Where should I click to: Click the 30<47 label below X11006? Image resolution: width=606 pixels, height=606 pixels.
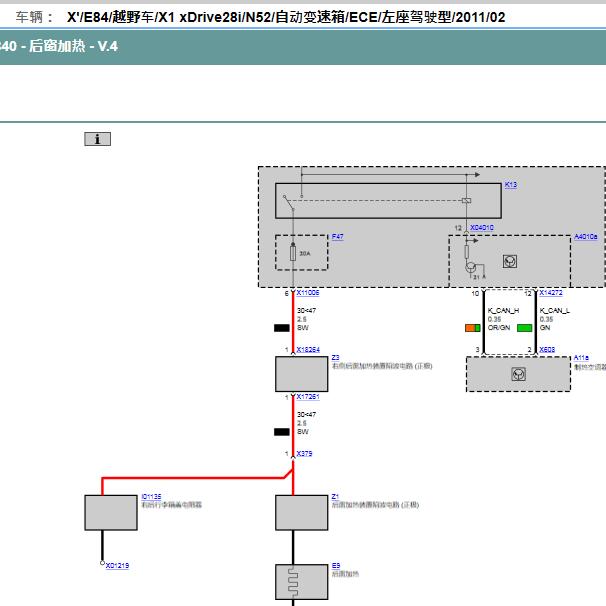[x=306, y=310]
